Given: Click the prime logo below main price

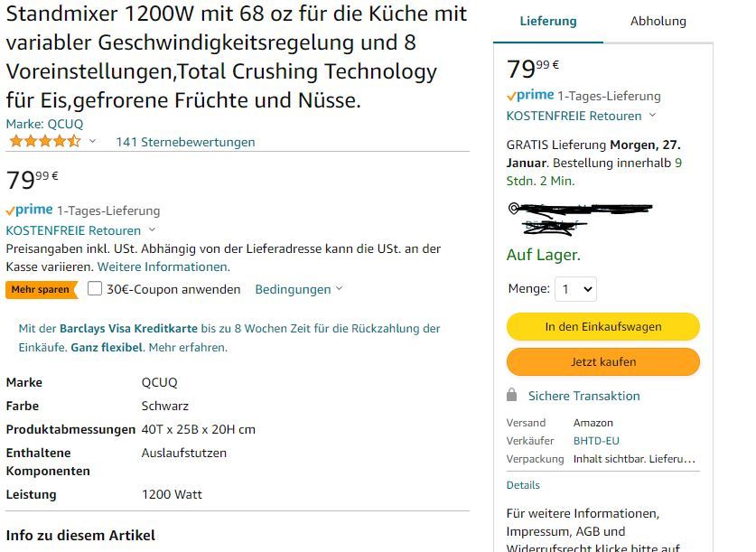Looking at the screenshot, I should [x=30, y=211].
